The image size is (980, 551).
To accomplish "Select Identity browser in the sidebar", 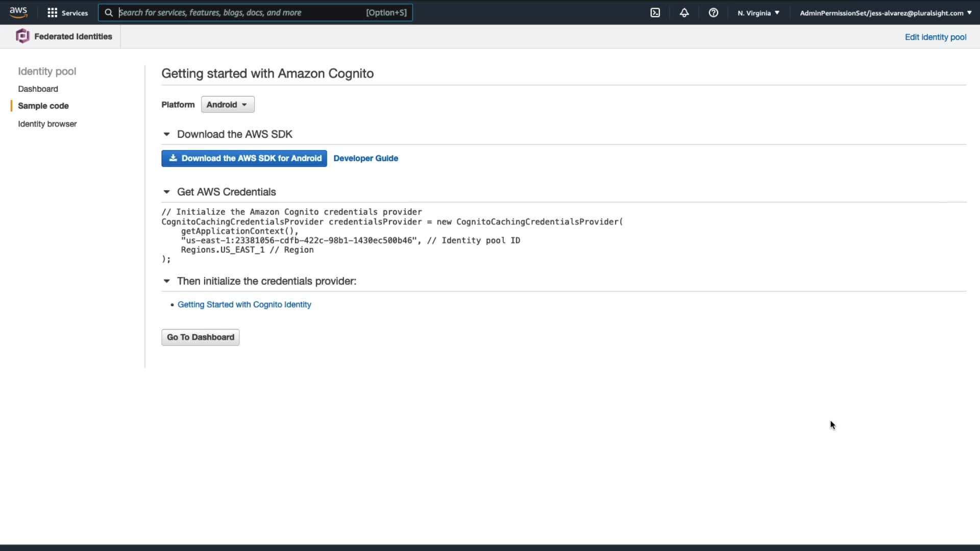I will 47,124.
